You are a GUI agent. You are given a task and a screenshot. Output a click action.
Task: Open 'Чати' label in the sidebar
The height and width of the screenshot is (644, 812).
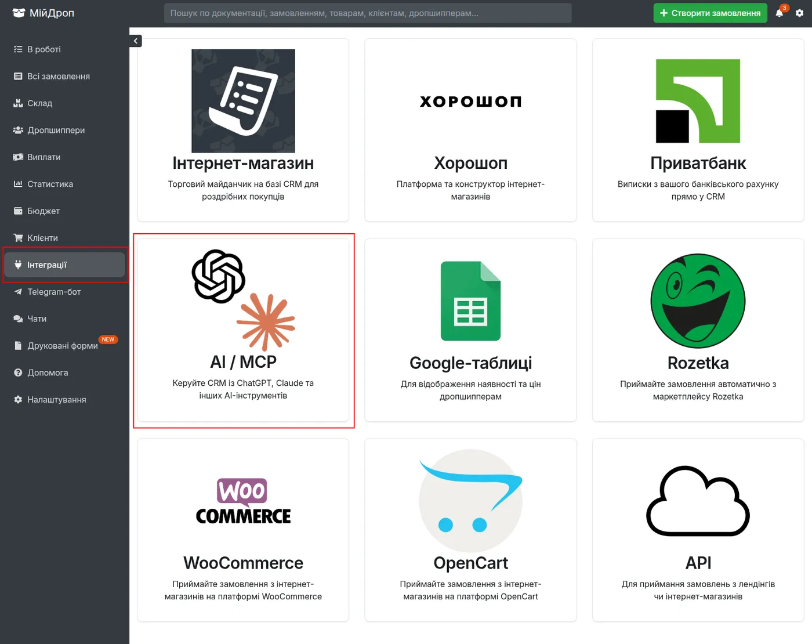click(x=37, y=319)
